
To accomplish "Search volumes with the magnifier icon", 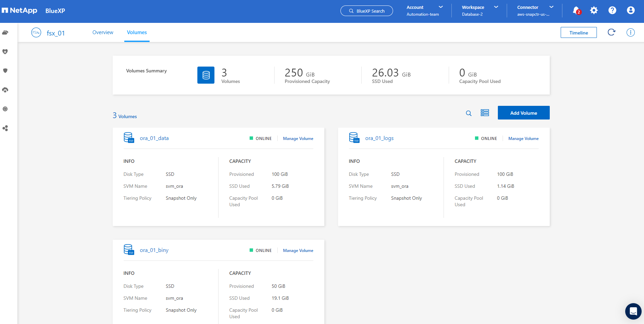I will (468, 113).
